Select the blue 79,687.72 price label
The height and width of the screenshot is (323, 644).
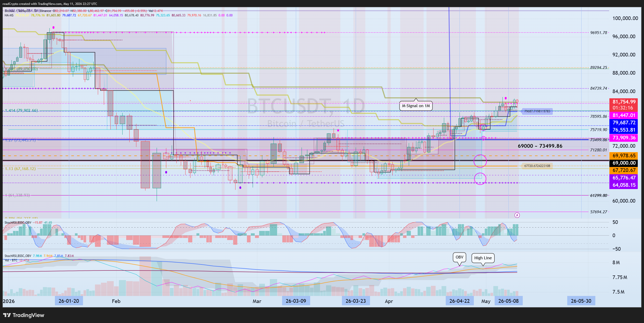coord(624,122)
